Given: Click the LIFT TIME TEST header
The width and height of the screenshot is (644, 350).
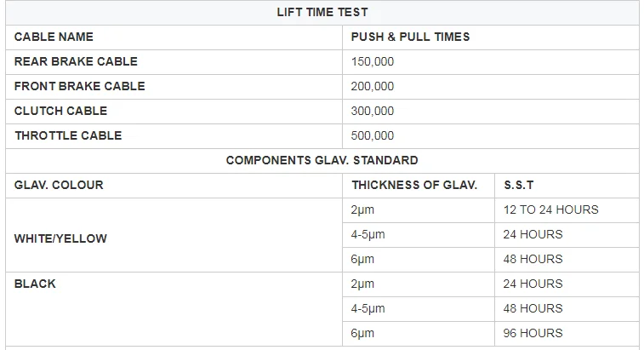Looking at the screenshot, I should pyautogui.click(x=322, y=13).
